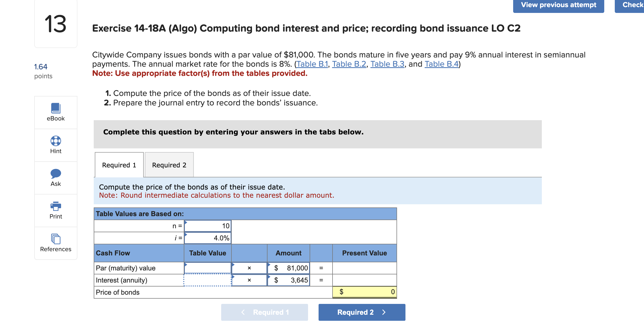Viewport: 644px width, 330px height.
Task: Click the Required 2 navigation button
Action: coord(361,312)
